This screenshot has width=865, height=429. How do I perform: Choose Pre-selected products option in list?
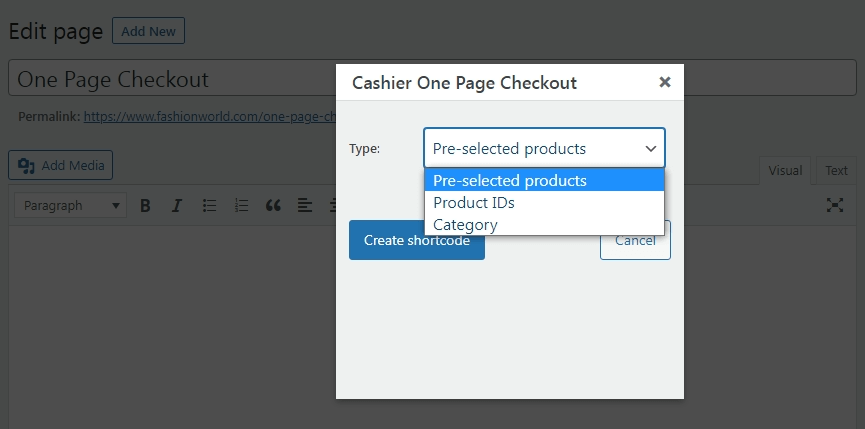coord(544,180)
